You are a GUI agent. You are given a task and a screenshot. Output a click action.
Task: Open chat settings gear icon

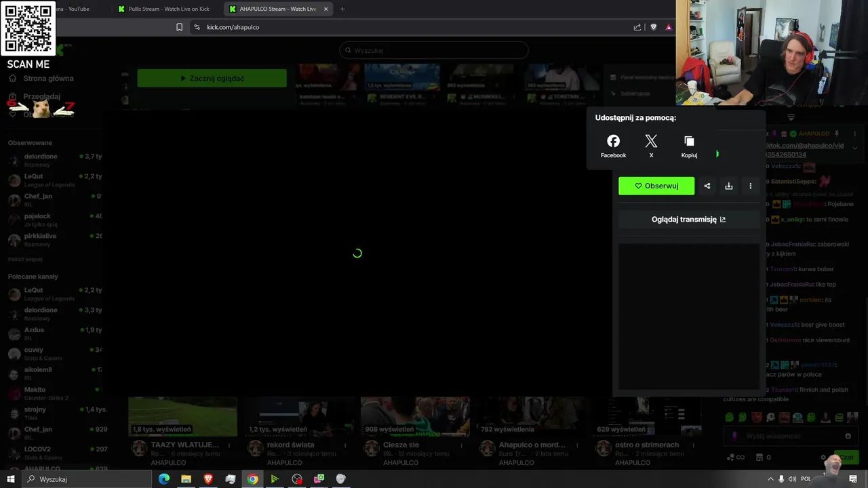click(x=823, y=457)
